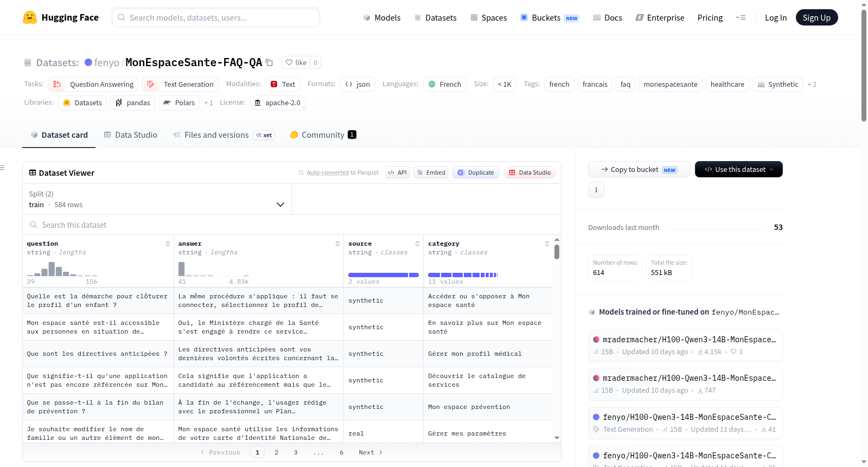Open the first mradermacher H100-Qwen3-14B model card

685,345
